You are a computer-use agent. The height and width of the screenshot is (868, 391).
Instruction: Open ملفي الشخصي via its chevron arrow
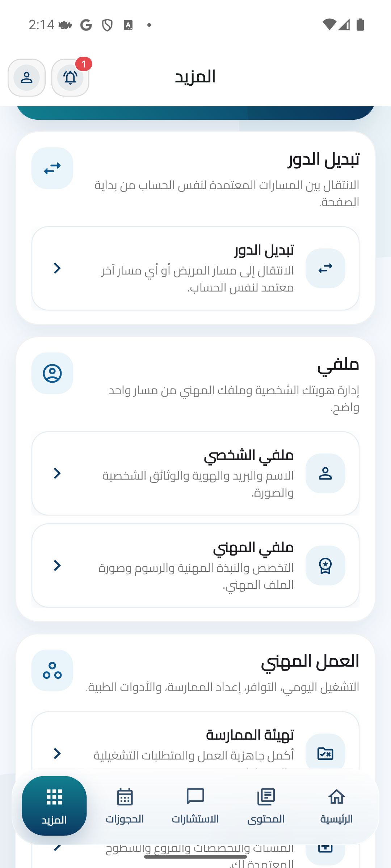(57, 473)
